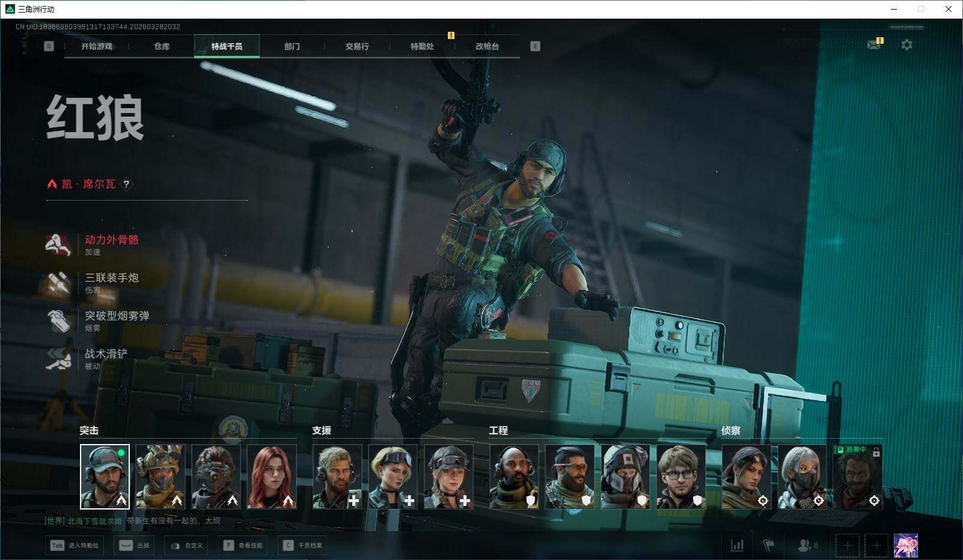Select the dark-haired 侦察 operator

point(746,476)
